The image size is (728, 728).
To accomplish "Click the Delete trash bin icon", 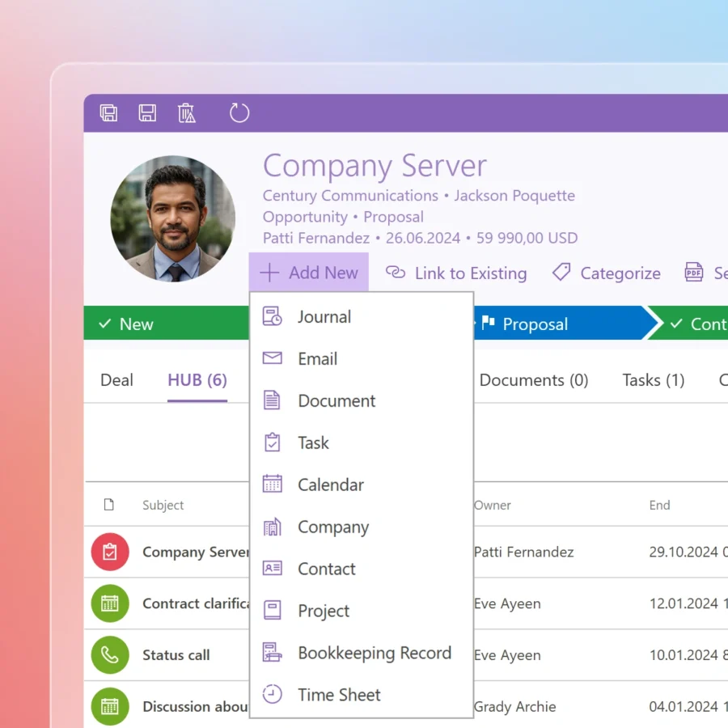I will click(x=187, y=113).
